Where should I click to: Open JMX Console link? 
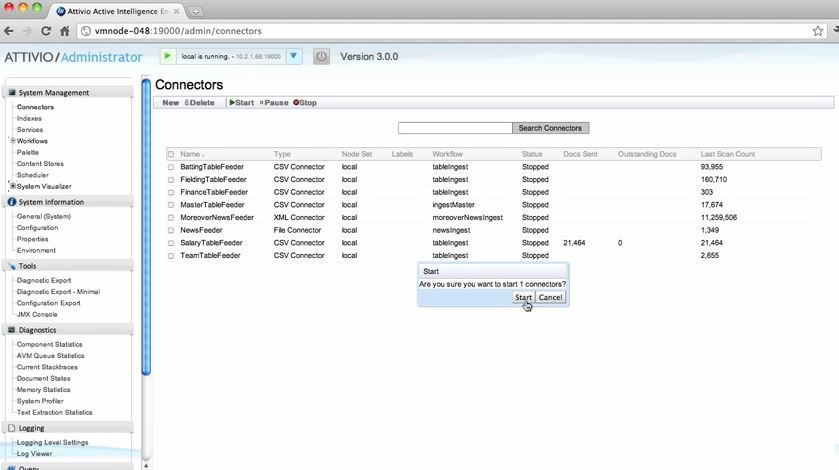tap(37, 314)
